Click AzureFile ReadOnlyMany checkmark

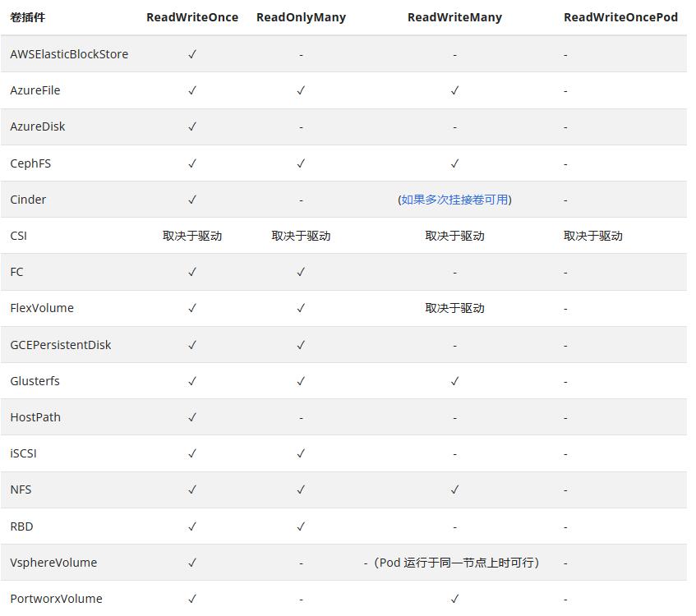(301, 90)
